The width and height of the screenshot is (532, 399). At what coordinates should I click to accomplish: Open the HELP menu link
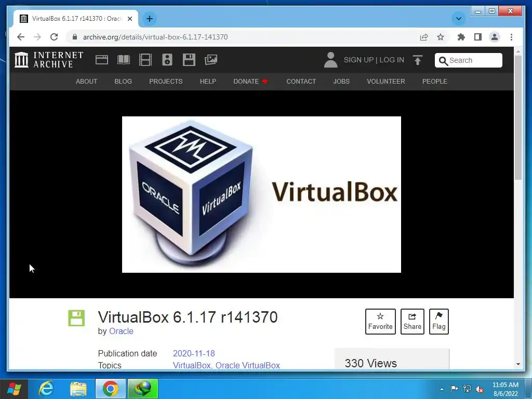(x=208, y=82)
